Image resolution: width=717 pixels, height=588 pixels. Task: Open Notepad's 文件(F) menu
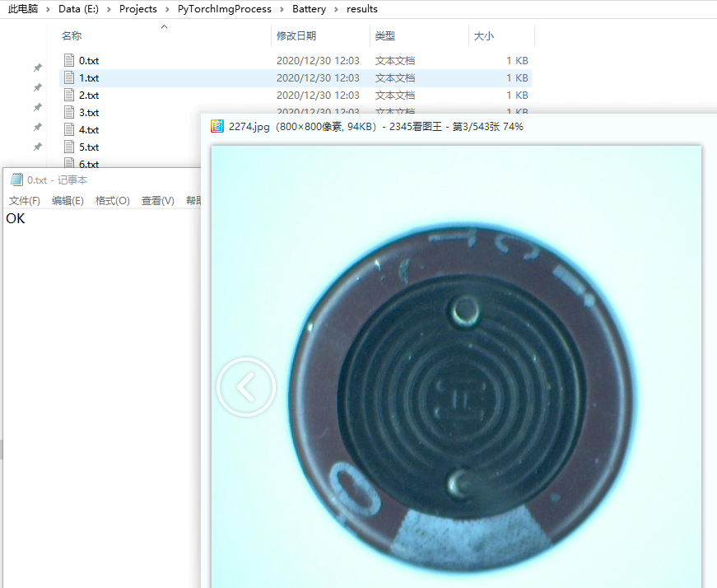[25, 200]
